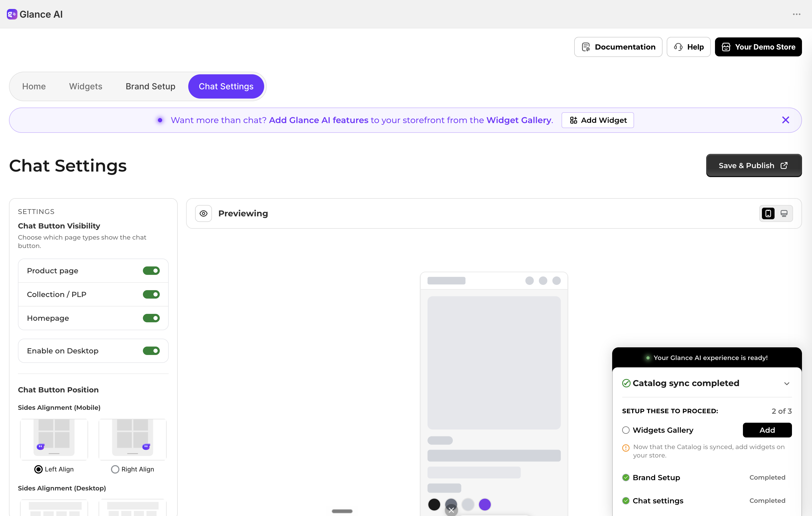
Task: Click the 2 of 3 progress text
Action: (781, 411)
